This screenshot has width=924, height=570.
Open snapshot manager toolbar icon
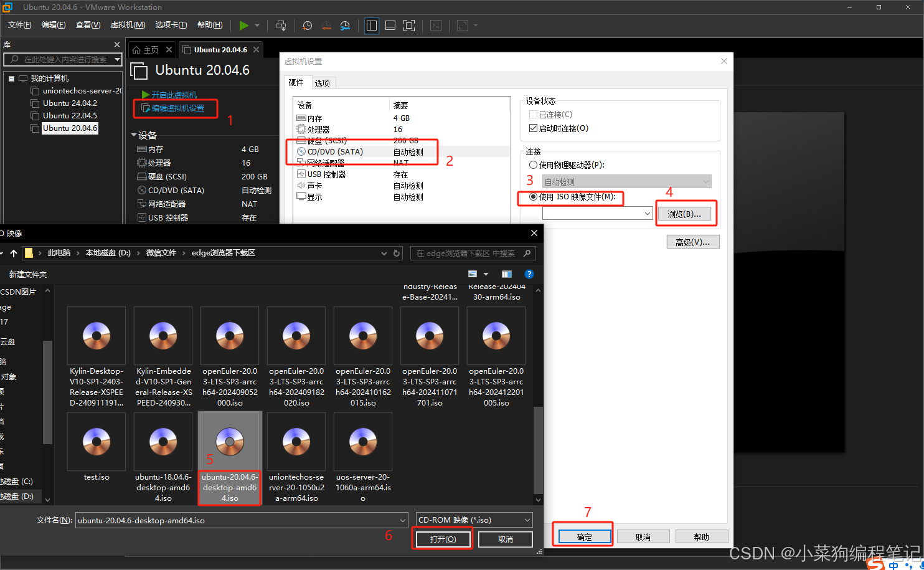coord(345,26)
